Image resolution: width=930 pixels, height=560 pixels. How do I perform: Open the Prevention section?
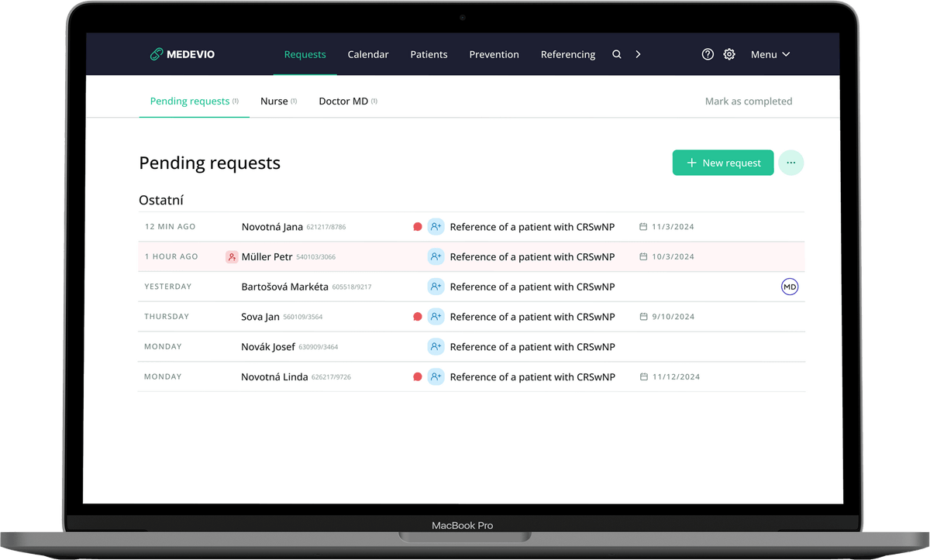coord(494,54)
